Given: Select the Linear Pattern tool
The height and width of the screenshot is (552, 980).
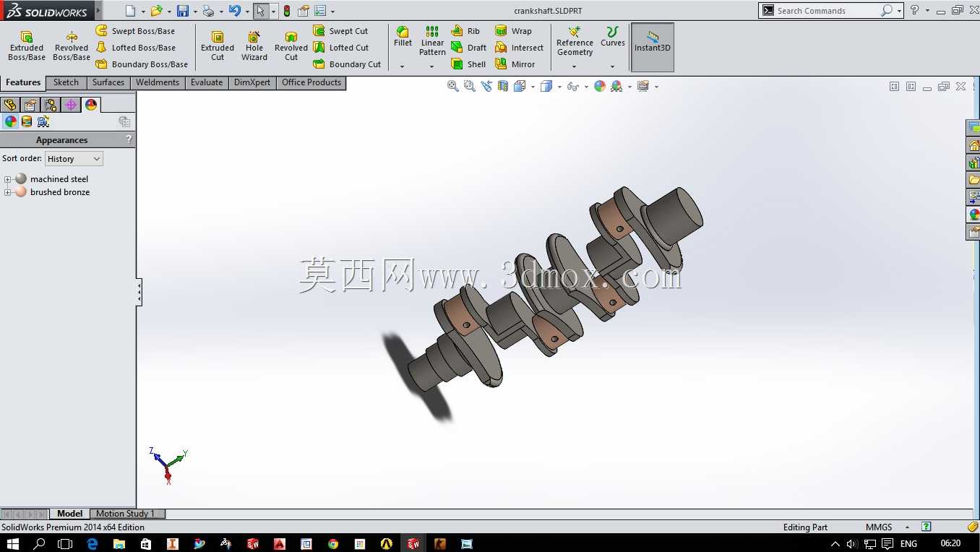Looking at the screenshot, I should click(432, 41).
